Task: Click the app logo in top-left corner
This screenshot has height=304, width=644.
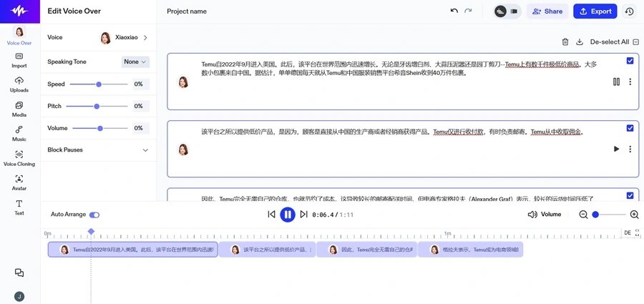Action: [x=20, y=11]
